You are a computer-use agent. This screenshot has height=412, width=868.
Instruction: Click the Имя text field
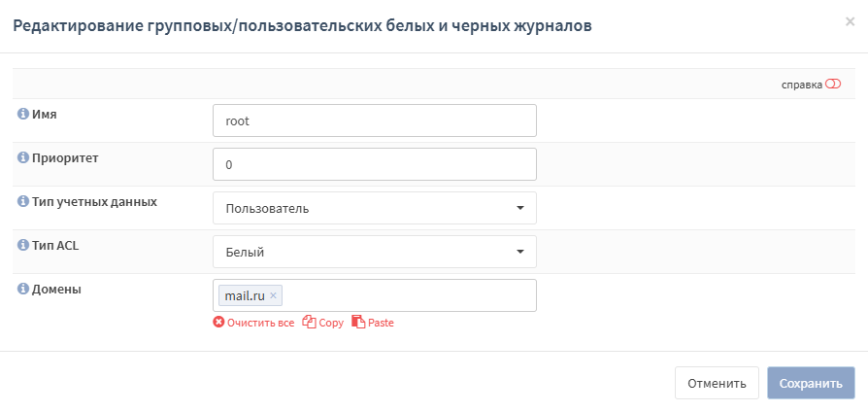pyautogui.click(x=374, y=120)
